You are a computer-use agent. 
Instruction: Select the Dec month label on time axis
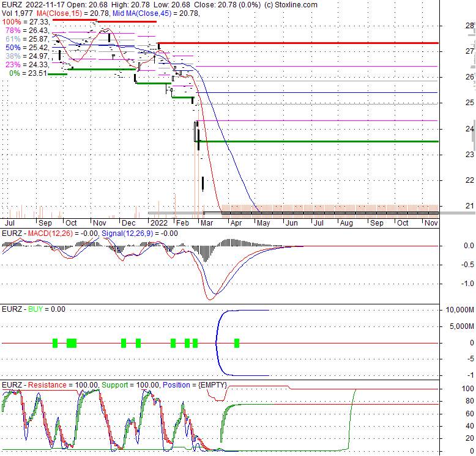pyautogui.click(x=128, y=223)
